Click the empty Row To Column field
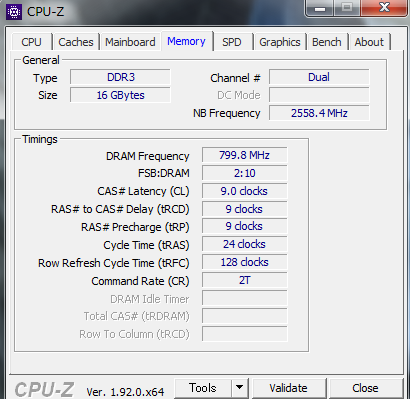This screenshot has width=410, height=399. coord(244,334)
